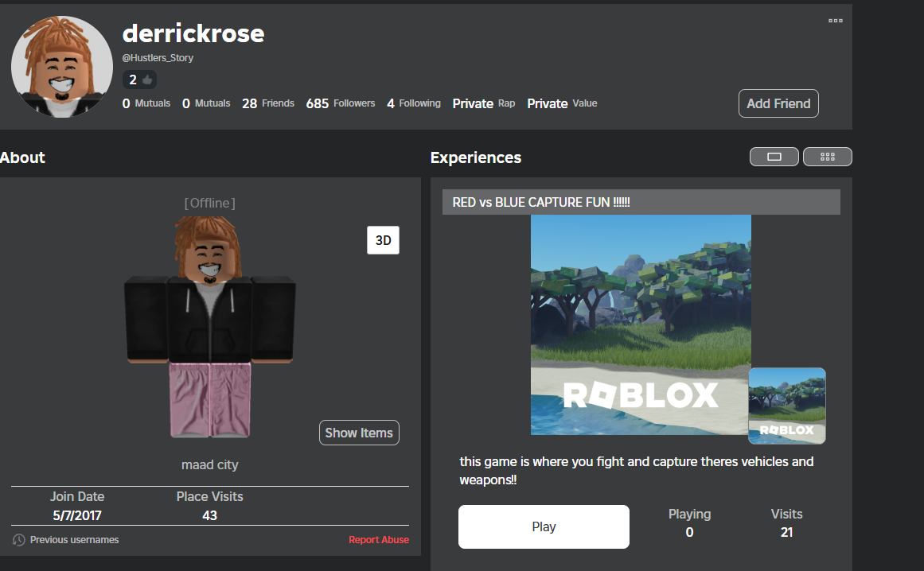Switch Experiences to slideshow view
This screenshot has width=924, height=571.
click(x=774, y=157)
